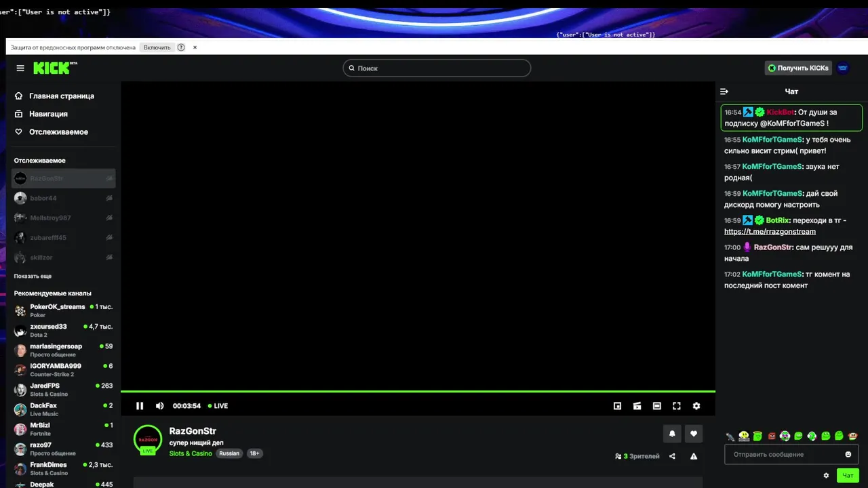Viewport: 868px width, 488px height.
Task: Open the hamburger menu beside Kick logo
Action: (x=20, y=68)
